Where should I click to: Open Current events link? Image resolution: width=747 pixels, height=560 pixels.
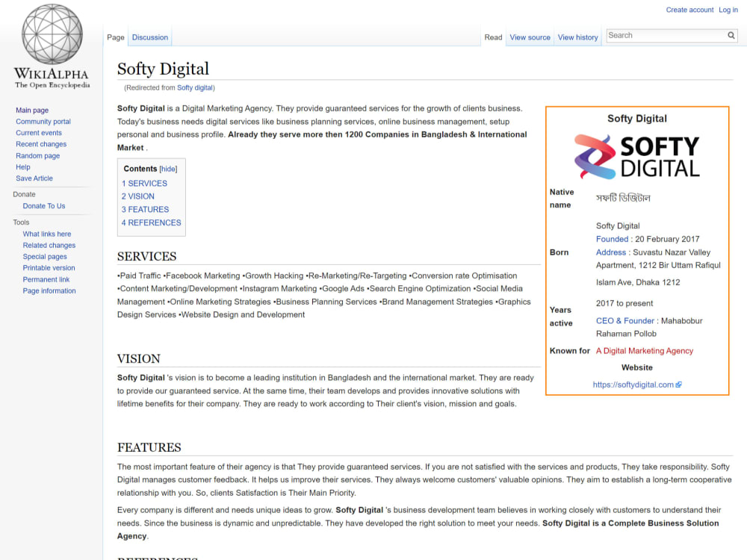pos(39,133)
